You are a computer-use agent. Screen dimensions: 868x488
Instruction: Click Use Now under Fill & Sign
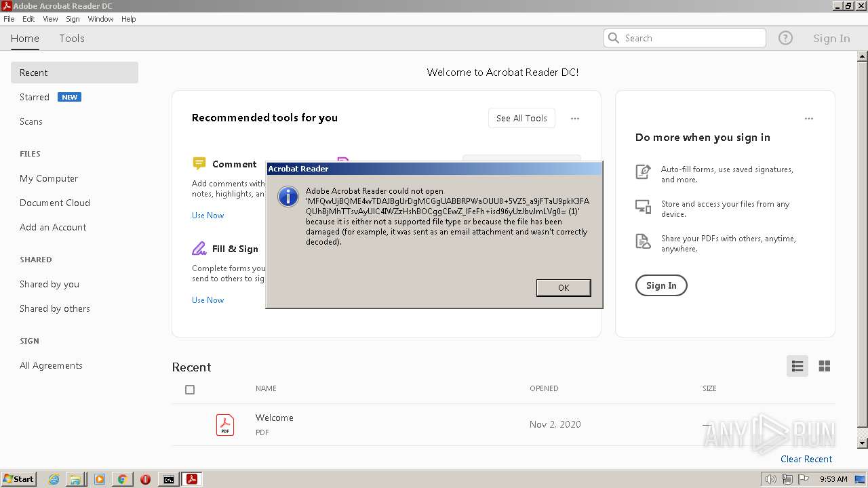coord(208,300)
